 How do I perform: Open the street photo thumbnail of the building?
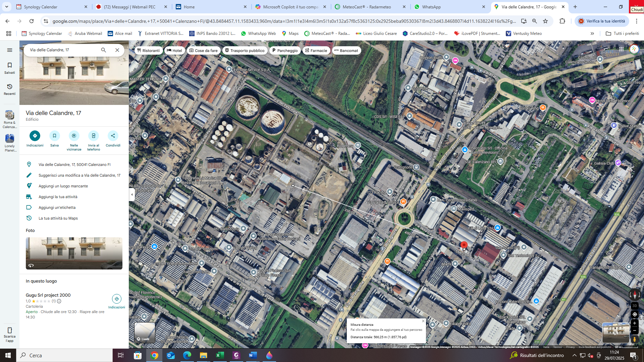click(74, 253)
